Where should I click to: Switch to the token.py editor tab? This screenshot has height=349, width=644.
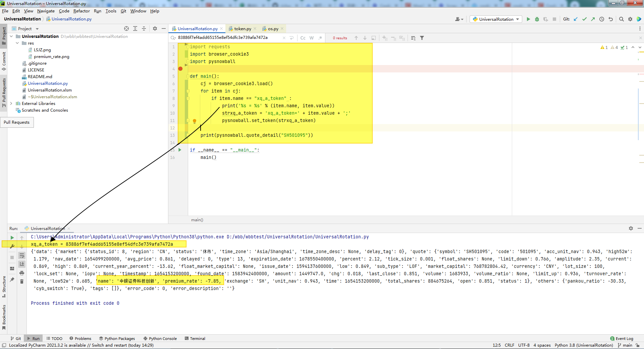(243, 29)
